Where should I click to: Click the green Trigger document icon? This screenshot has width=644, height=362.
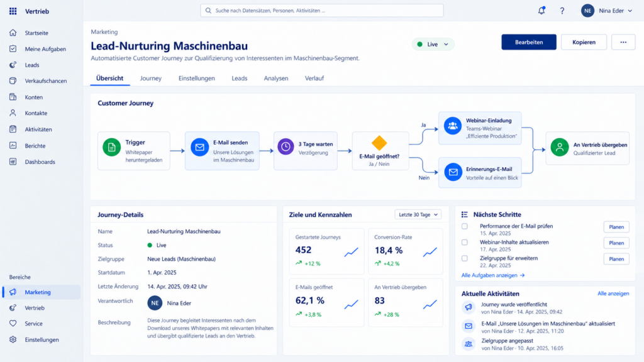(111, 147)
